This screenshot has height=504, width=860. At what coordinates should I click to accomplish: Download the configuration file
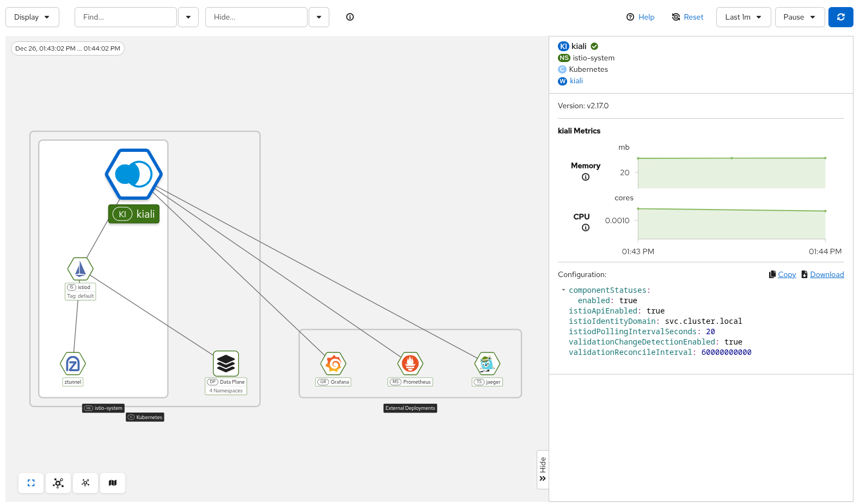pyautogui.click(x=826, y=274)
